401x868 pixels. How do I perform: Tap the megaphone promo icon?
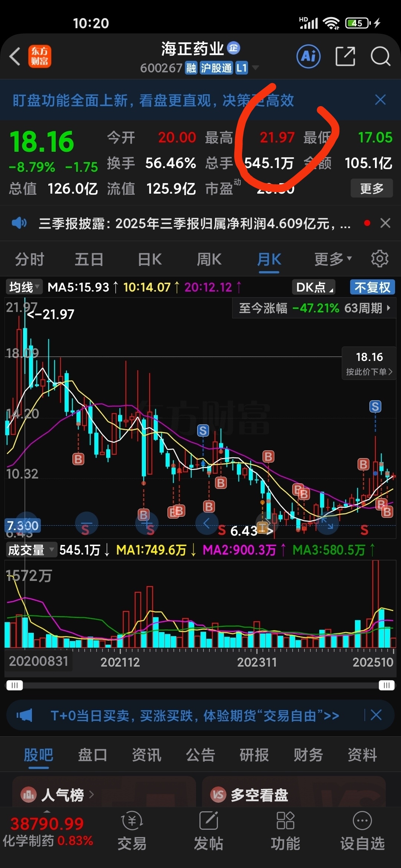[24, 715]
